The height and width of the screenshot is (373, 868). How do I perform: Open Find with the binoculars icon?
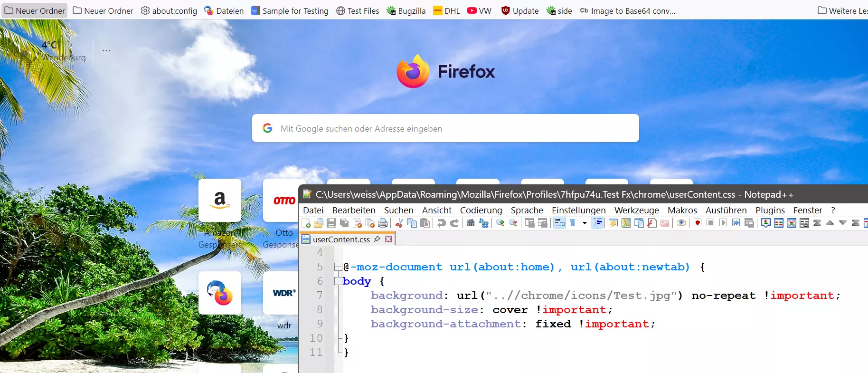pos(471,223)
